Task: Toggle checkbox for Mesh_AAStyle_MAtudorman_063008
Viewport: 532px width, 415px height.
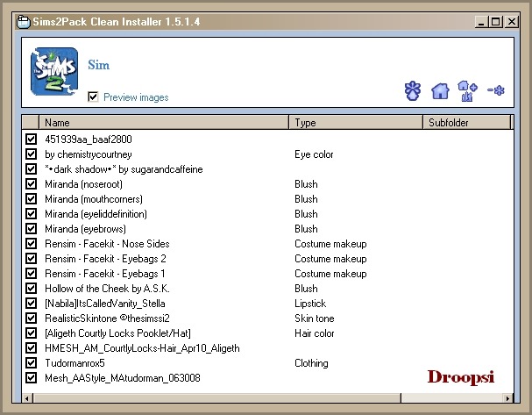Action: (x=32, y=378)
